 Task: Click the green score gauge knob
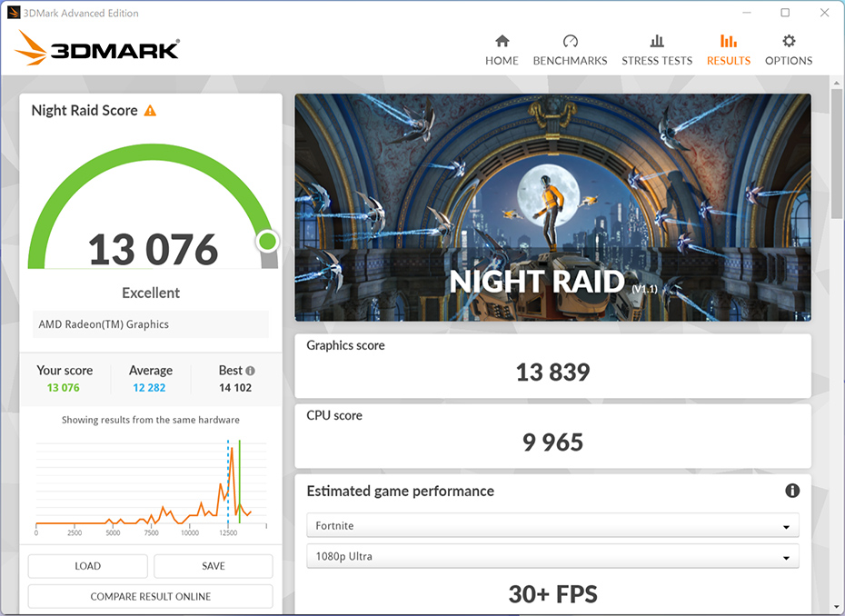coord(267,241)
